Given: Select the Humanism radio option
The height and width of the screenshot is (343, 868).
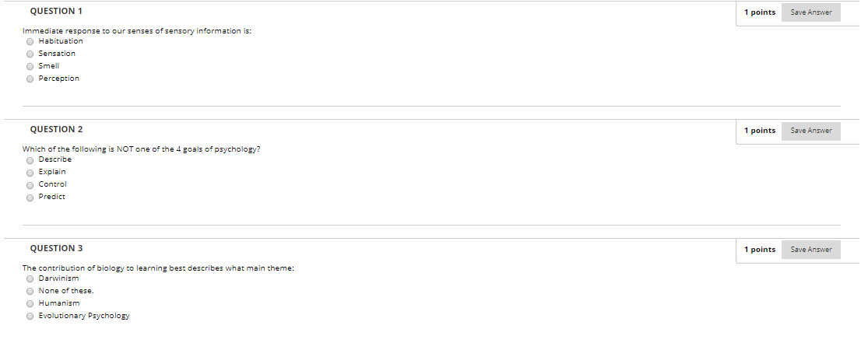Looking at the screenshot, I should click(30, 303).
